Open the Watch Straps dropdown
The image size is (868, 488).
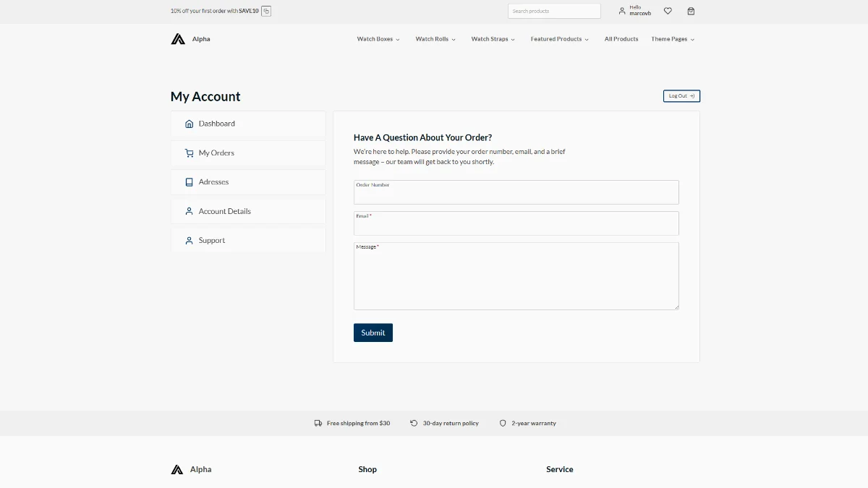click(493, 39)
